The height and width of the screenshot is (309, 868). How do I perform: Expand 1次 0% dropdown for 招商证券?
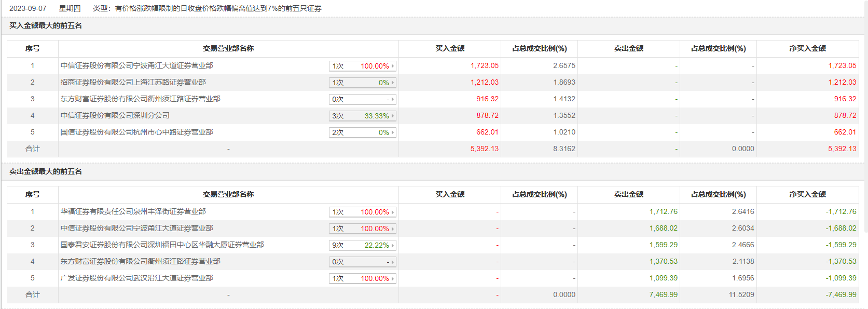(362, 83)
